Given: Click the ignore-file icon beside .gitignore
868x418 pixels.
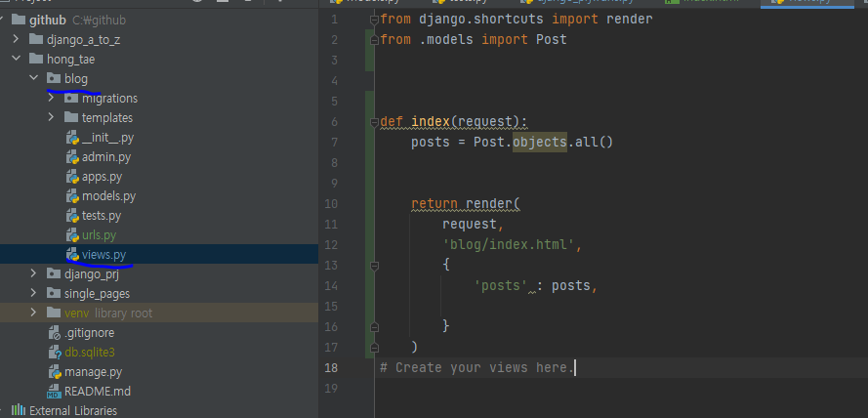Looking at the screenshot, I should coord(55,333).
